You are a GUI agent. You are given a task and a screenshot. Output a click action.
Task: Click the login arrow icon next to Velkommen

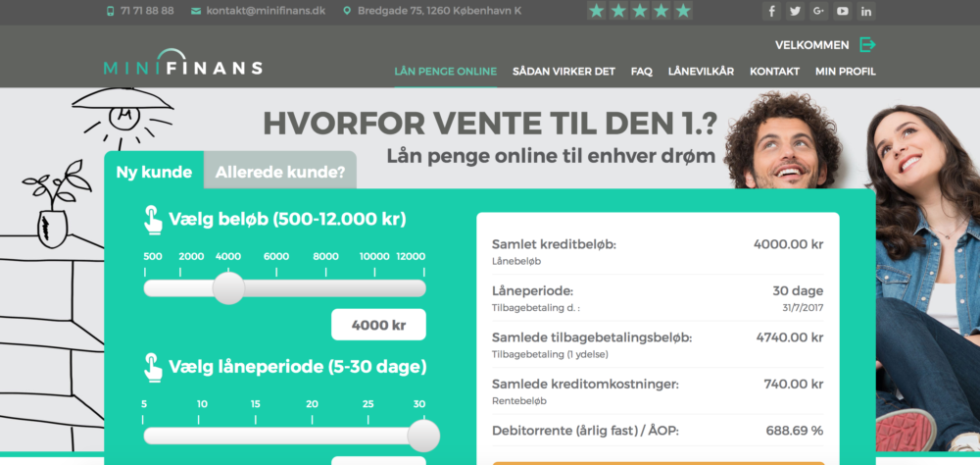867,45
